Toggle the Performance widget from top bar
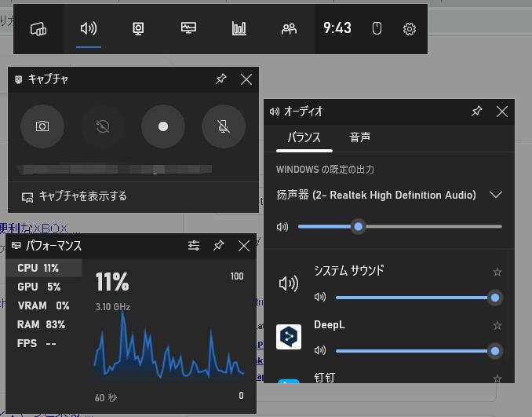This screenshot has width=532, height=417. [188, 28]
